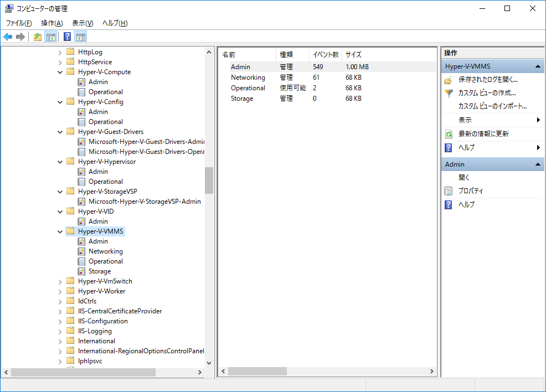Expand the Hyper-V-VmSwitch tree node
Viewport: 546px width, 392px height.
tap(60, 282)
